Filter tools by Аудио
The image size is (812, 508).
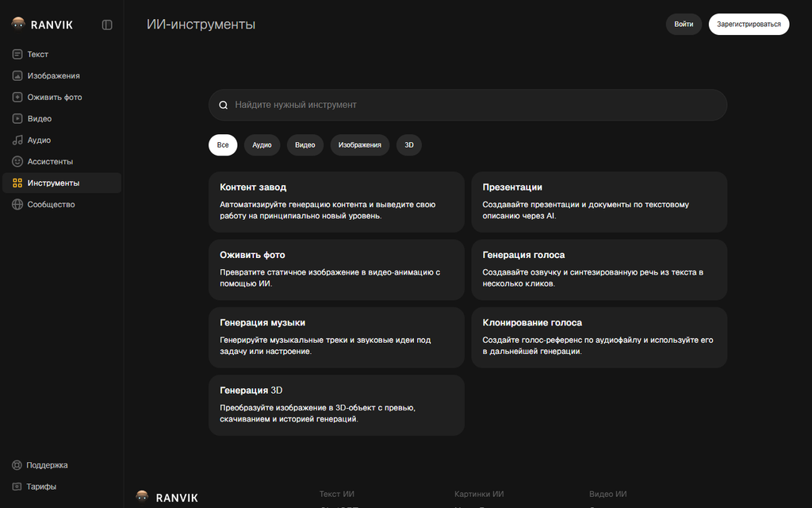[x=262, y=145]
